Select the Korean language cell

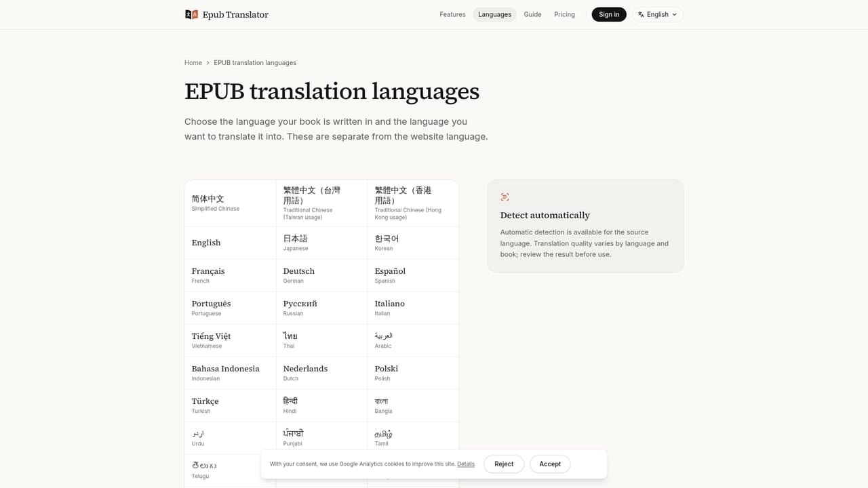pos(413,243)
